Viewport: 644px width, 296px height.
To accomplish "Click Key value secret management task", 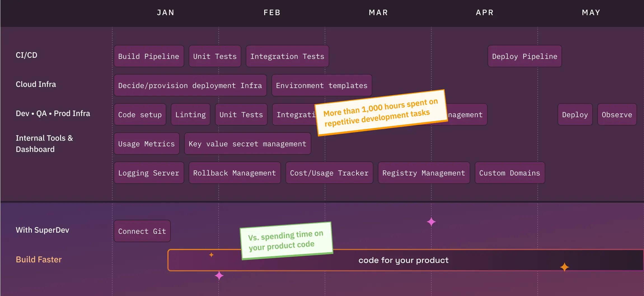I will 247,144.
